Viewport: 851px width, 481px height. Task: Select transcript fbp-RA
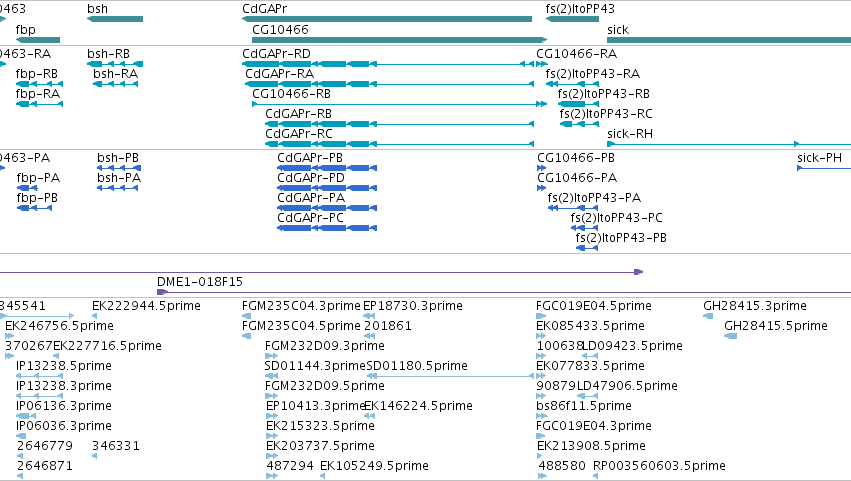[x=40, y=104]
